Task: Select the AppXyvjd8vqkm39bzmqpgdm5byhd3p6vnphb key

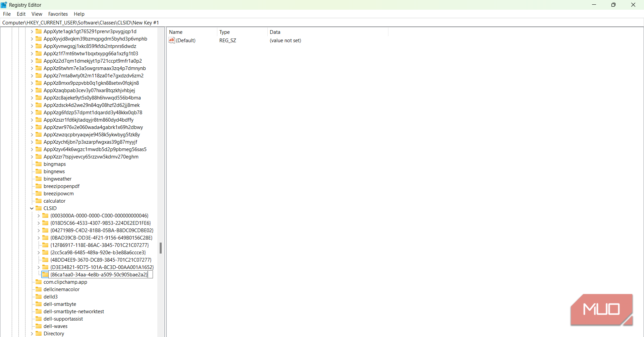Action: tap(95, 39)
